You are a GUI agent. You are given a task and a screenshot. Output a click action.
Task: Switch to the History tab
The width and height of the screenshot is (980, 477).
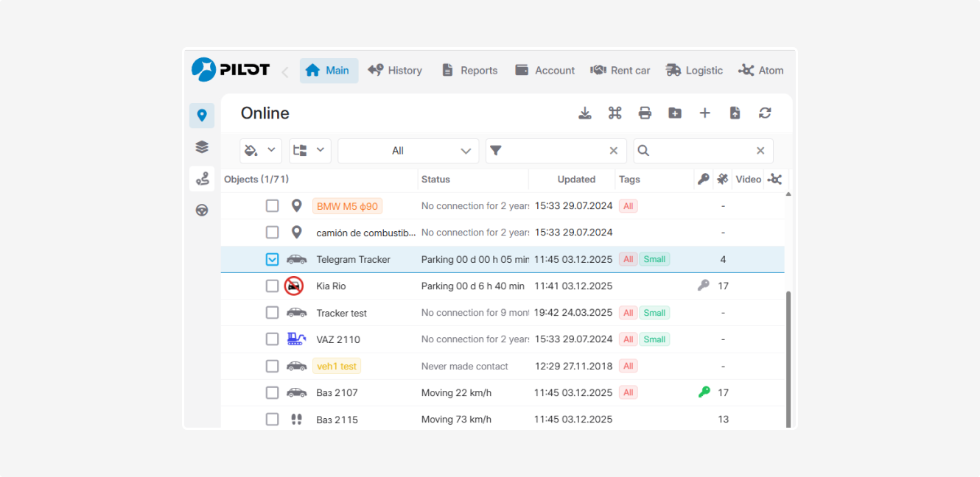point(395,71)
